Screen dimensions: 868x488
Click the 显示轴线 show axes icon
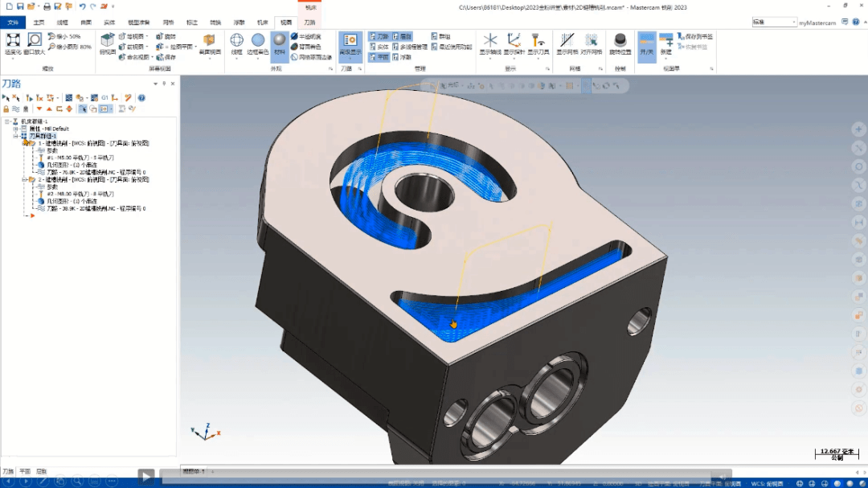coord(489,43)
